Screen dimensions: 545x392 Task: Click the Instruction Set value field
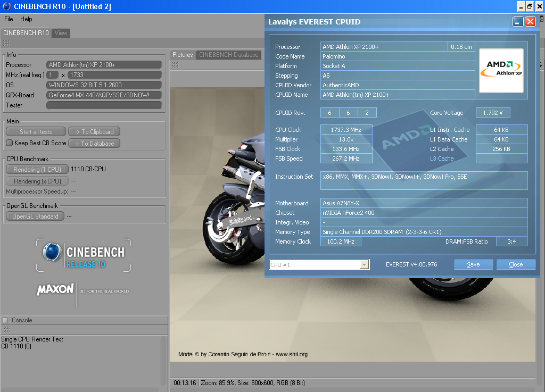tap(424, 180)
